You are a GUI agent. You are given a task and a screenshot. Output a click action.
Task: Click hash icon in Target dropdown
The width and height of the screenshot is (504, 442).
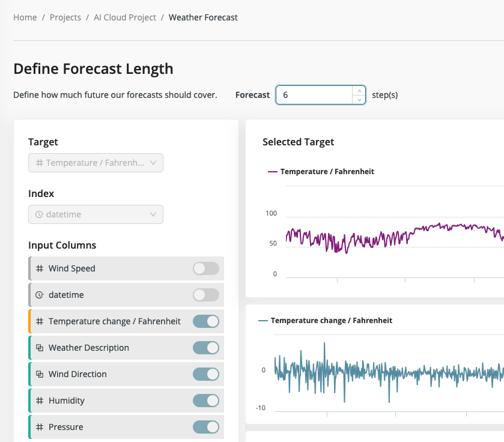pos(40,163)
